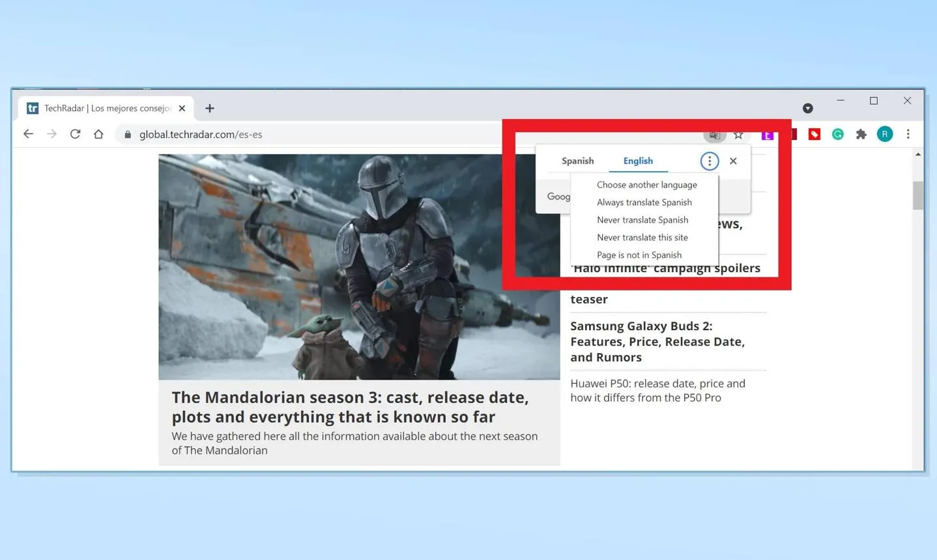Select English tab in translate popup
The image size is (937, 560).
coord(638,161)
